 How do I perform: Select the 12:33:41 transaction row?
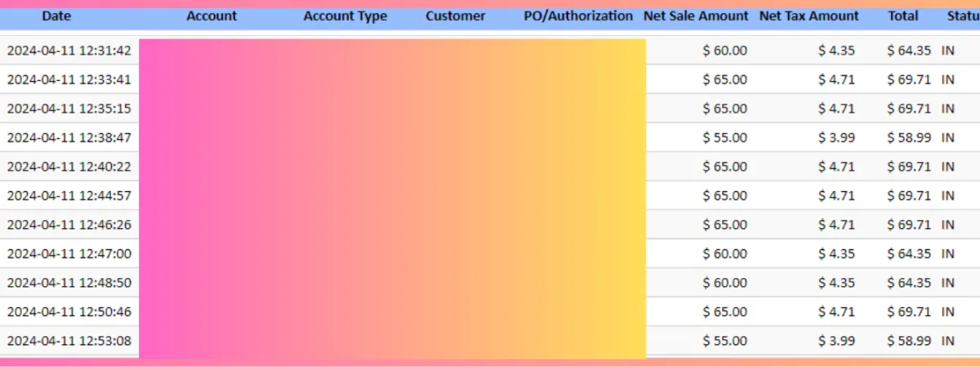click(490, 79)
